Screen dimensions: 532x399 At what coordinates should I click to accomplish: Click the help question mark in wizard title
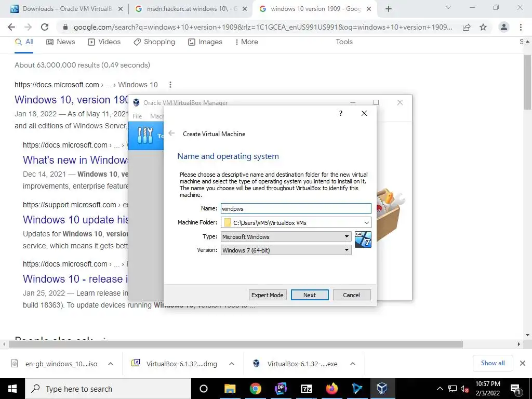(x=341, y=113)
